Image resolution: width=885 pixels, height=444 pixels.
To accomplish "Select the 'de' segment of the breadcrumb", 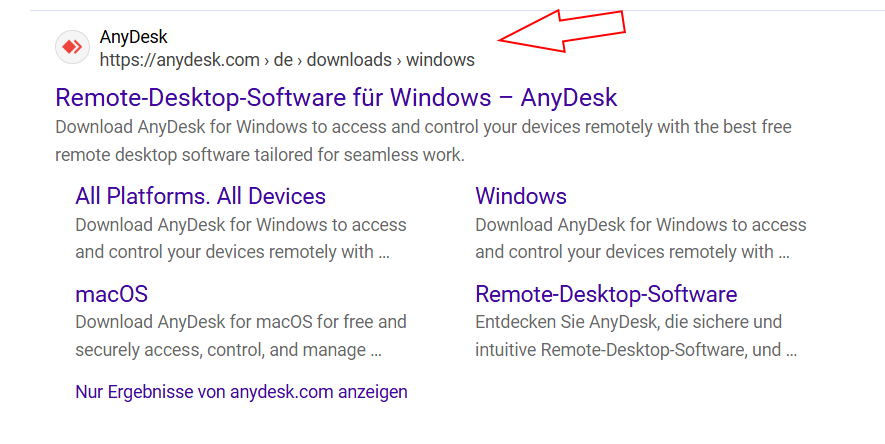I will [x=283, y=60].
